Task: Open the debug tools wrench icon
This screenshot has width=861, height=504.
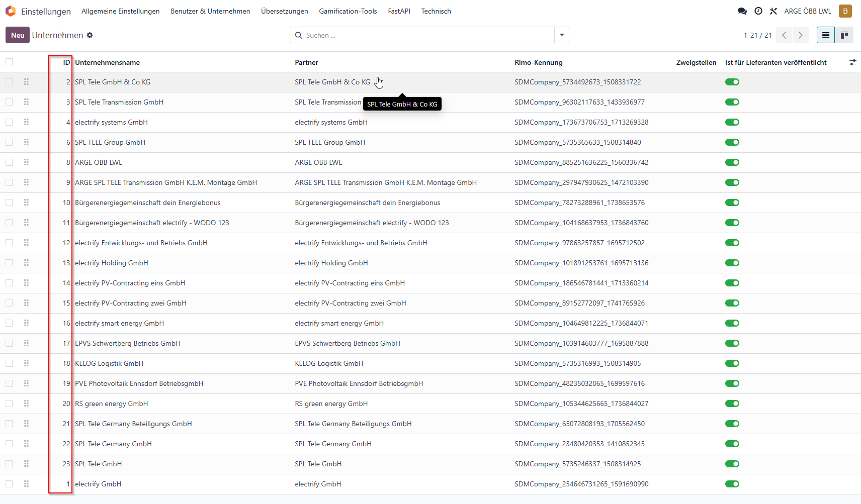Action: pyautogui.click(x=773, y=11)
